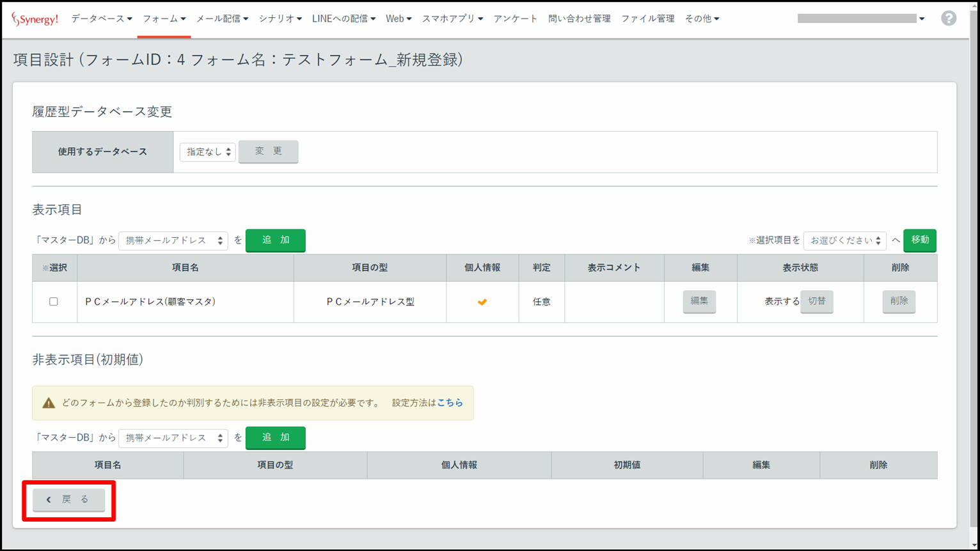
Task: Tick the PCメールアドレス row checkbox
Action: point(54,302)
